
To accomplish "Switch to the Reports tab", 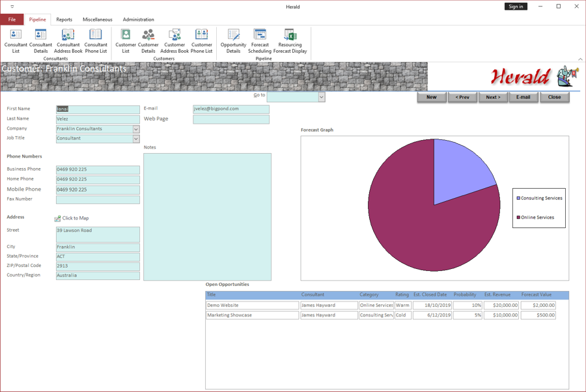I will pos(64,20).
